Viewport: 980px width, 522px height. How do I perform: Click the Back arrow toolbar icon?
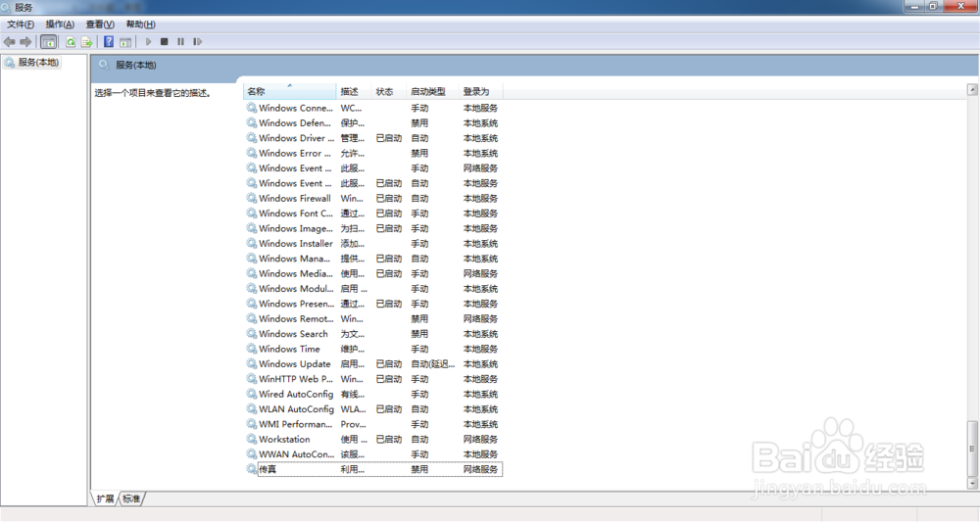click(10, 42)
